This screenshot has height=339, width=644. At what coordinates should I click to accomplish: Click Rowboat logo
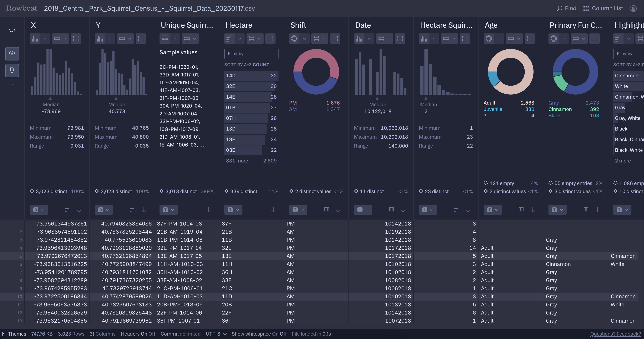22,8
